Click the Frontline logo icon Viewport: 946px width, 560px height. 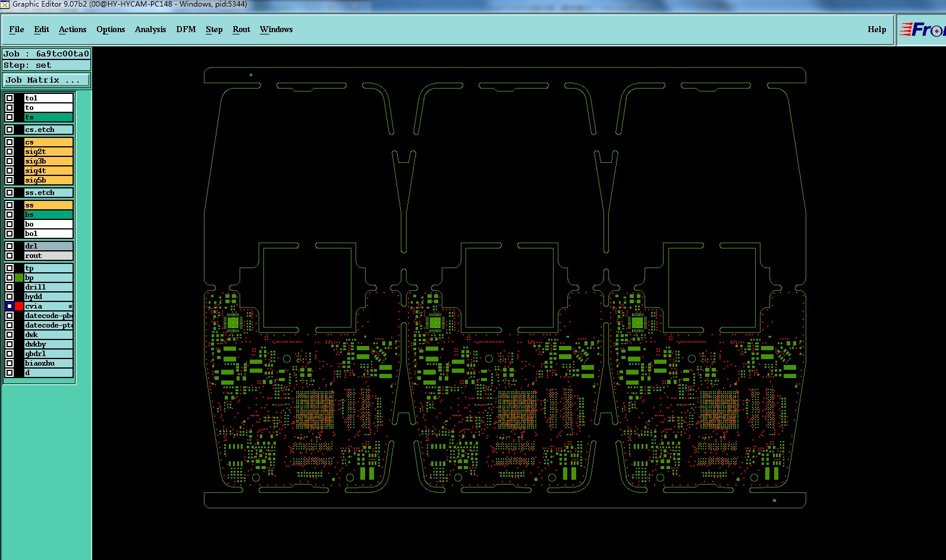(921, 30)
